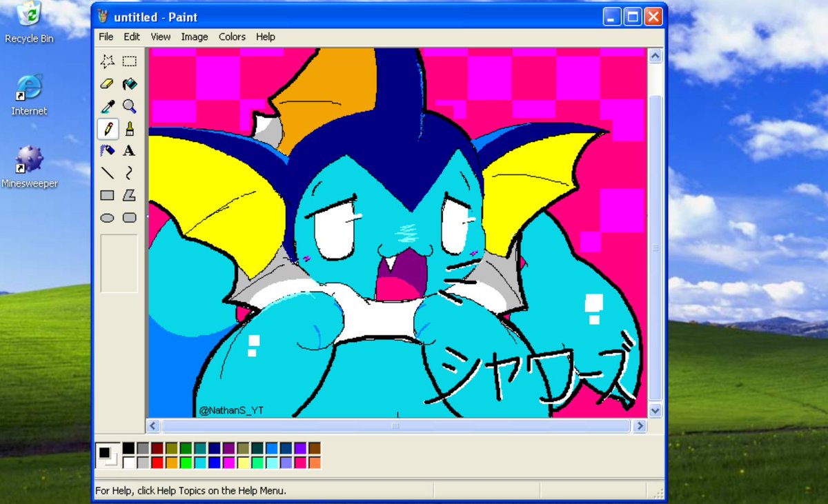Pick the Airbrush spray tool
Image resolution: width=828 pixels, height=504 pixels.
coord(107,150)
